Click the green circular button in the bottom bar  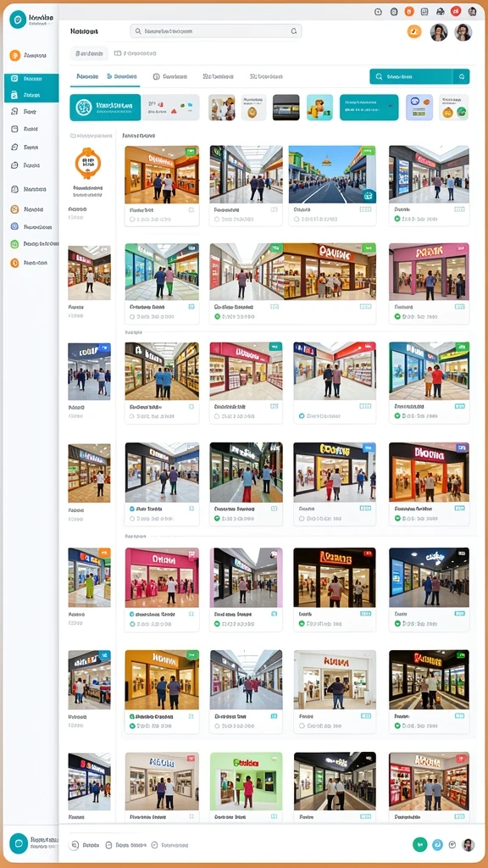tap(420, 845)
